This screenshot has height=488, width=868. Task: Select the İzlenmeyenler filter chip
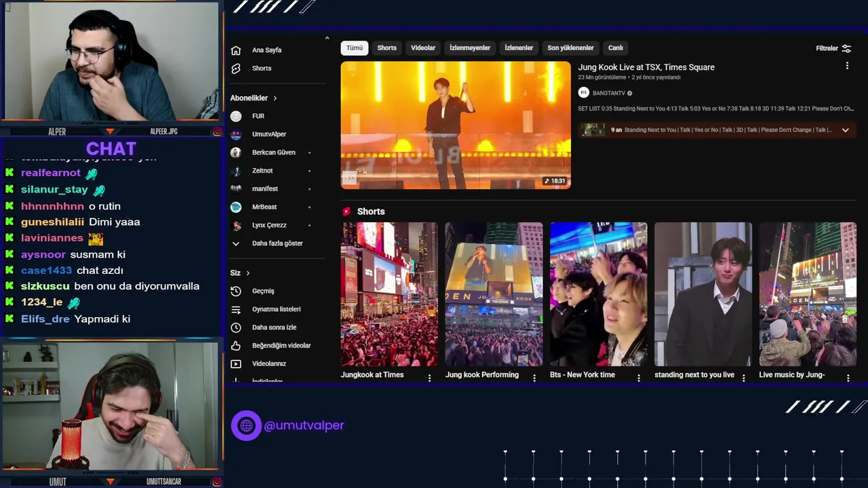click(470, 48)
